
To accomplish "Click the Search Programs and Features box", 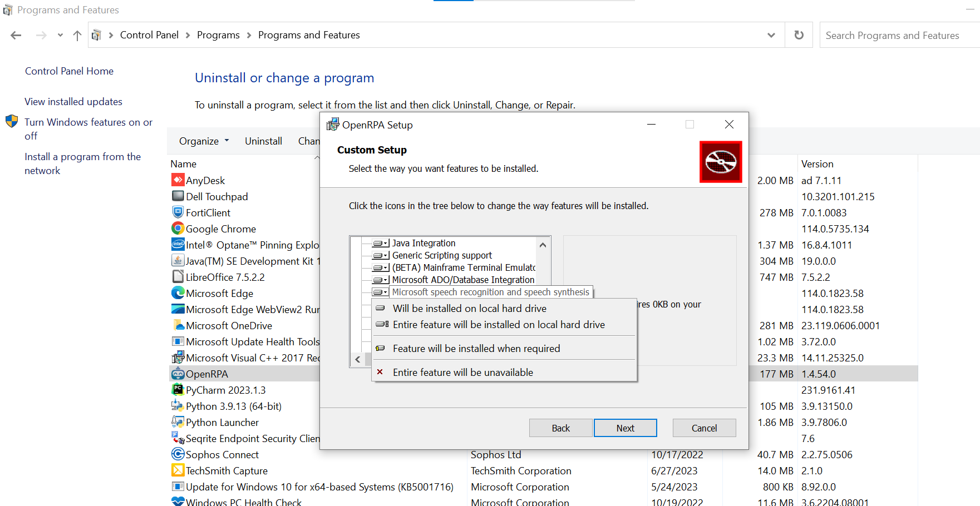I will point(899,35).
